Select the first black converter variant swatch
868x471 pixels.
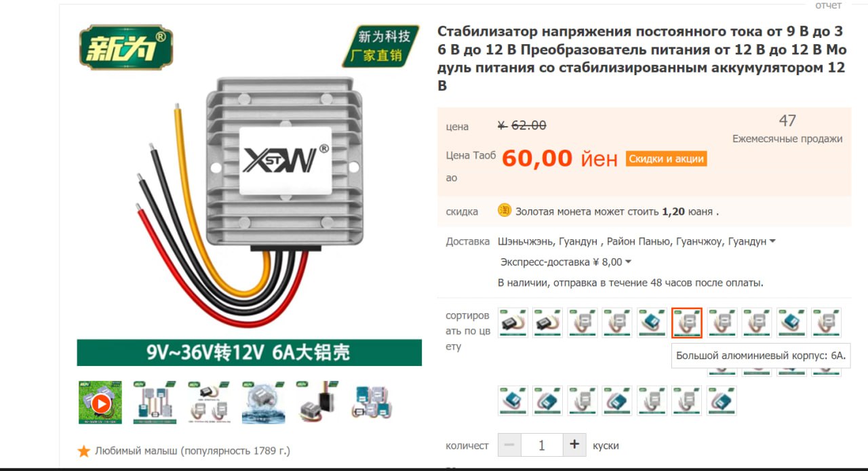(x=513, y=323)
